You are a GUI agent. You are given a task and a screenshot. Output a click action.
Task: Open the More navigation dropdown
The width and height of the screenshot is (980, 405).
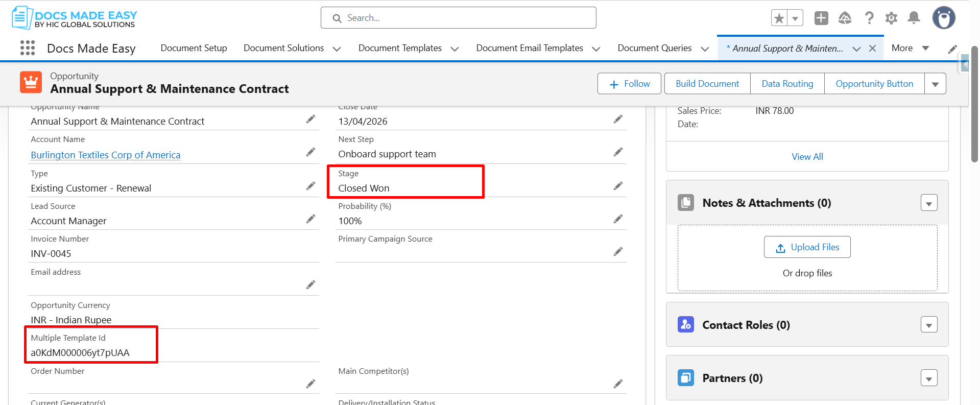pos(911,48)
